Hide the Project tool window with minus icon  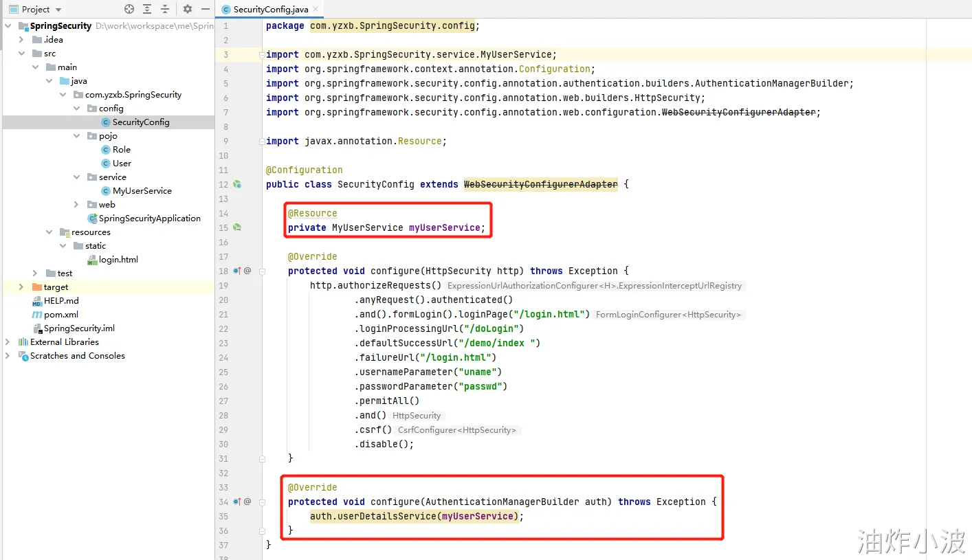click(206, 9)
